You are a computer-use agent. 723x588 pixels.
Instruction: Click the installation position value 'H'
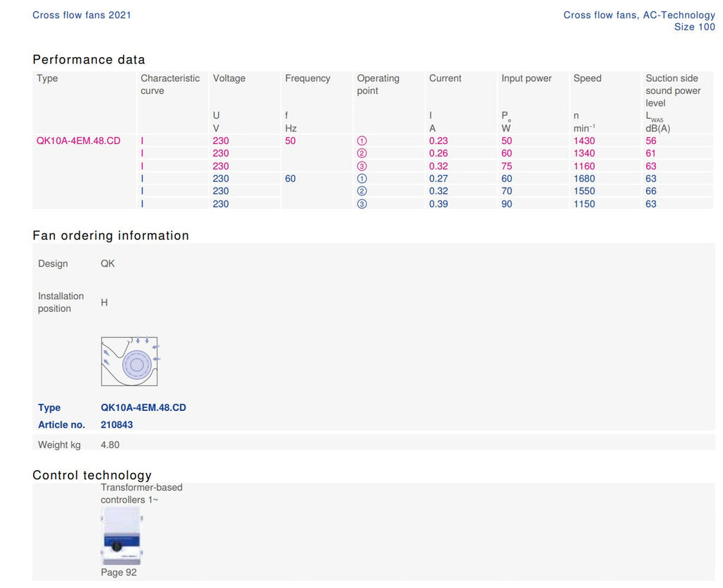[x=104, y=302]
